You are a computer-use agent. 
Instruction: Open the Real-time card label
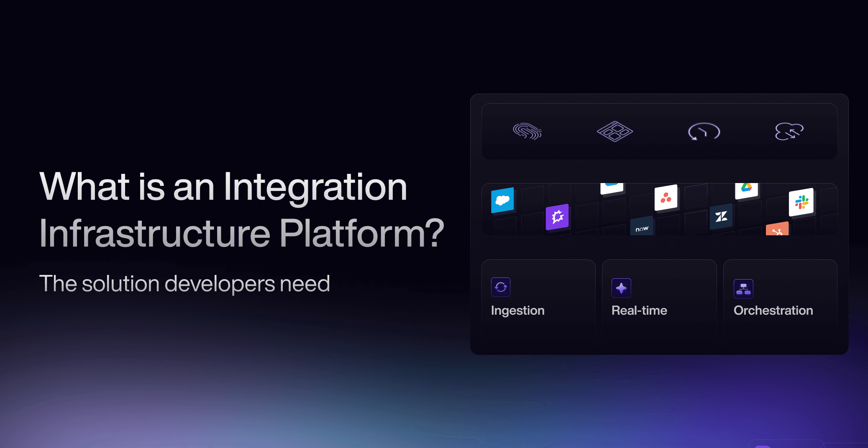click(x=639, y=311)
